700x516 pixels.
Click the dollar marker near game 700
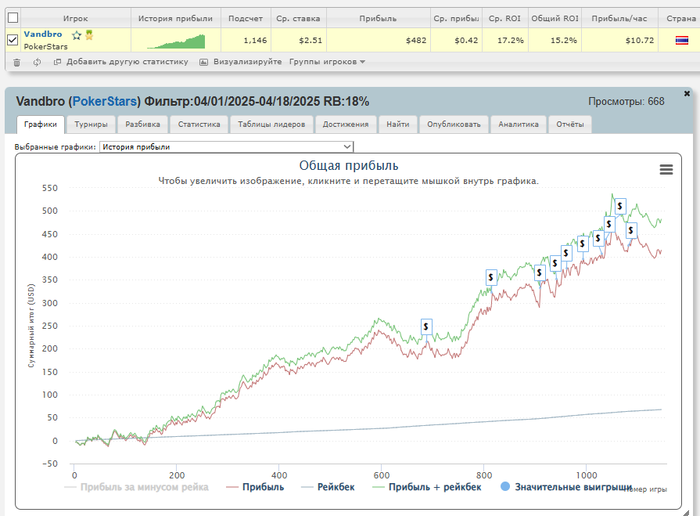(x=426, y=327)
